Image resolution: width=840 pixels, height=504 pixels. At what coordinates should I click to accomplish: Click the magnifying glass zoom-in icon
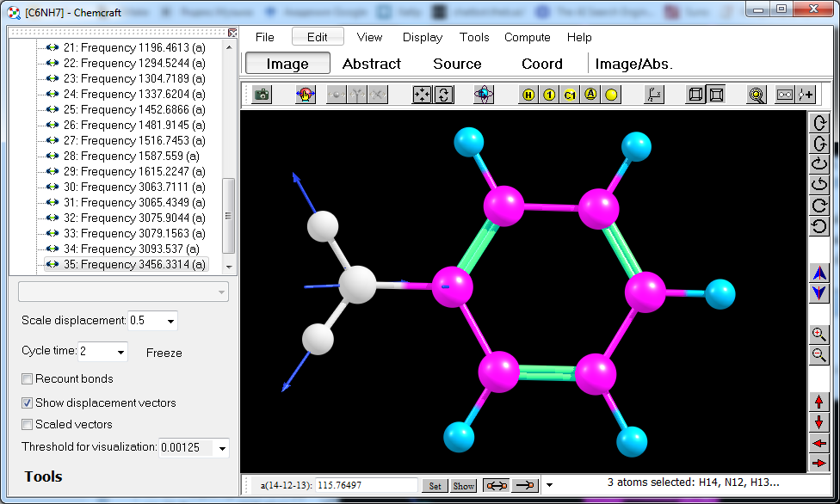point(819,335)
